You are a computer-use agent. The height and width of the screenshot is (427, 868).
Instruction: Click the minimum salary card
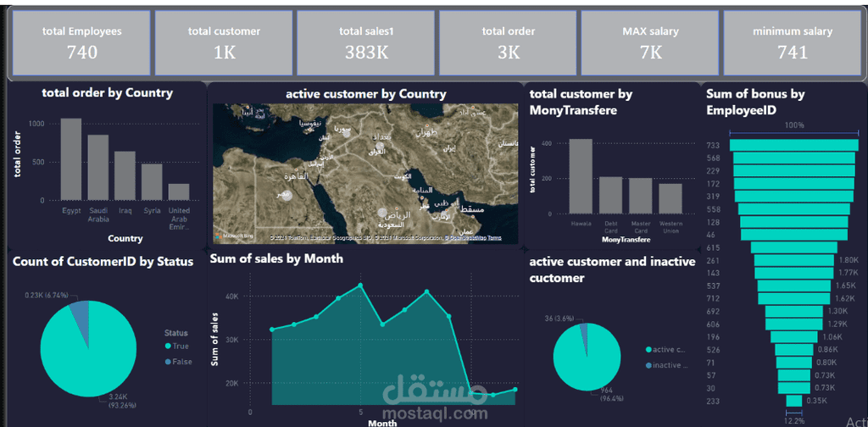793,42
